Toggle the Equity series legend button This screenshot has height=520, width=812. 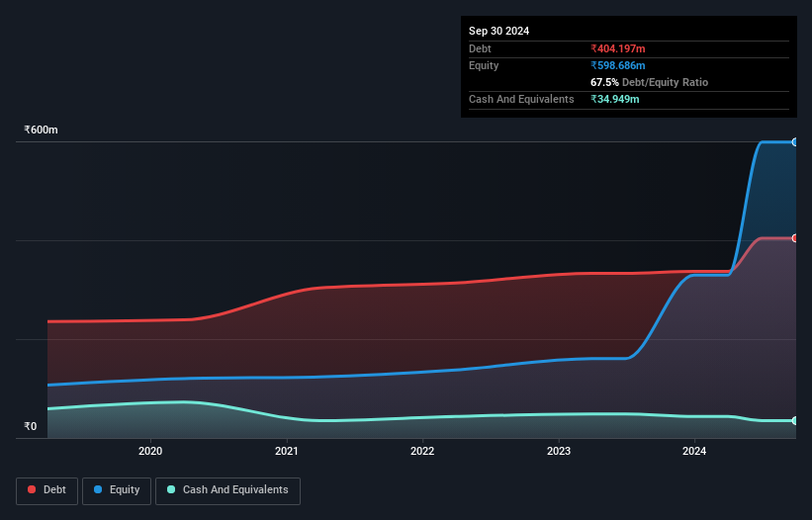point(117,490)
